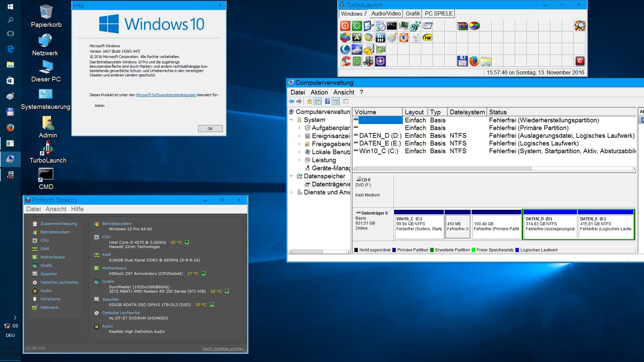The width and height of the screenshot is (644, 362).
Task: Expand Dienste und Anwendungen node
Action: [x=291, y=192]
